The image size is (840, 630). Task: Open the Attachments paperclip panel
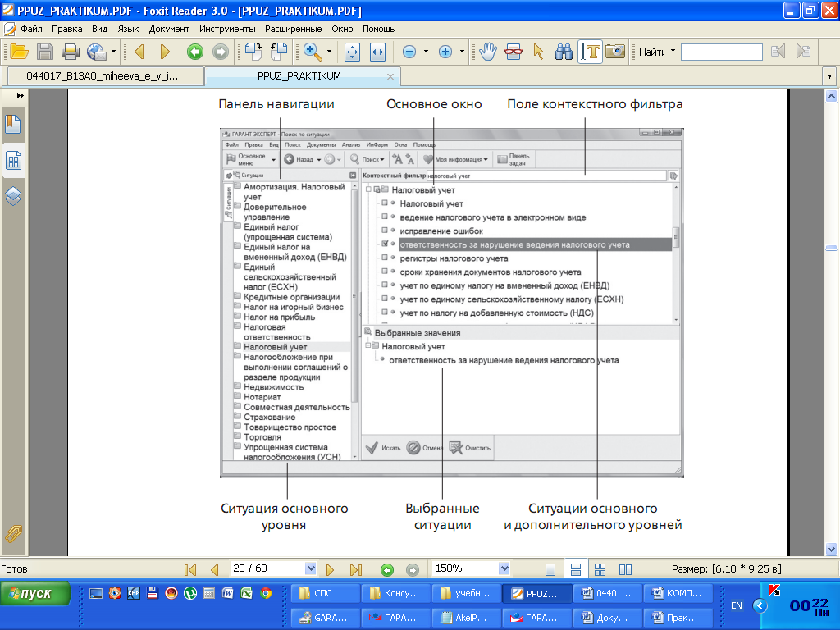[x=13, y=533]
